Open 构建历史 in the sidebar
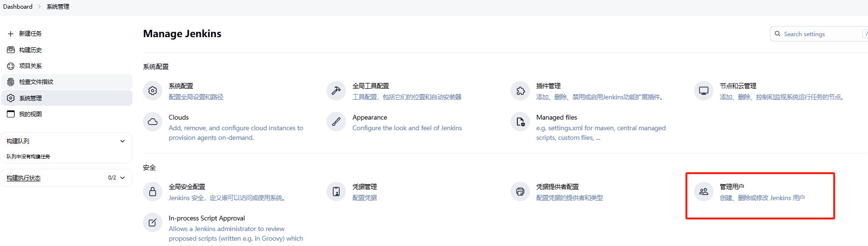Screen dimensions: 868x246 [67, 50]
